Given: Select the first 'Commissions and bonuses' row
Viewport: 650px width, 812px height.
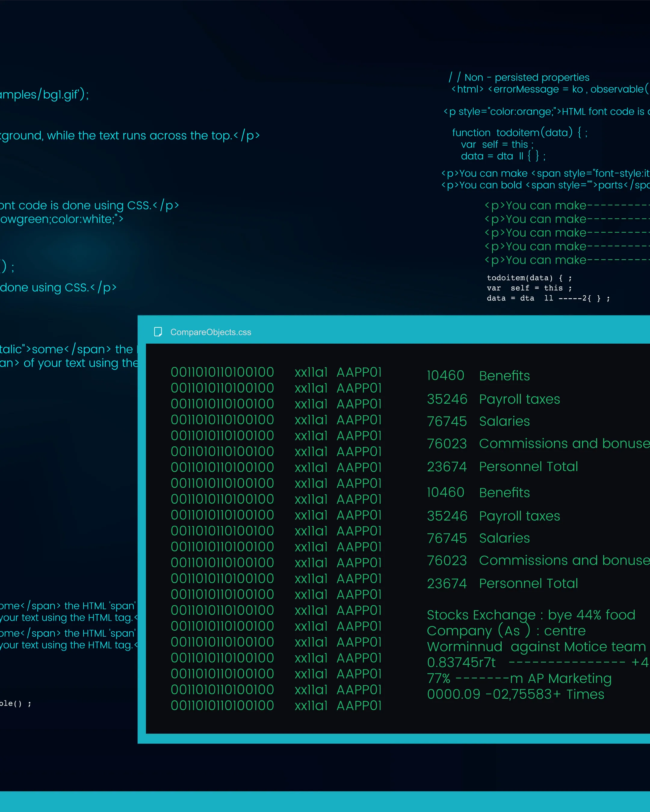Looking at the screenshot, I should (x=538, y=443).
